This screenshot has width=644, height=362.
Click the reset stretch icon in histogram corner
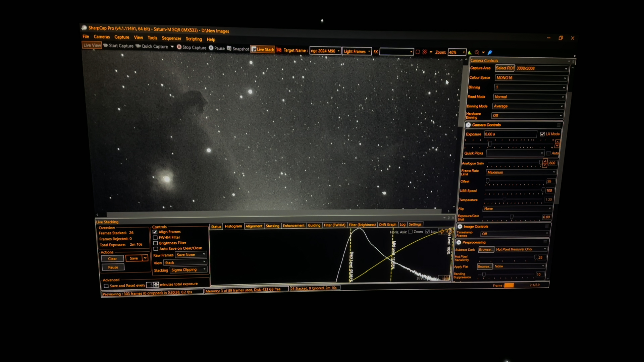[x=449, y=232]
